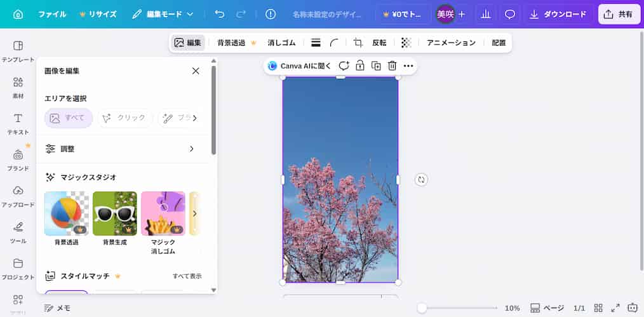This screenshot has width=644, height=317.
Task: Open the ブランド sidebar tab
Action: 18,161
